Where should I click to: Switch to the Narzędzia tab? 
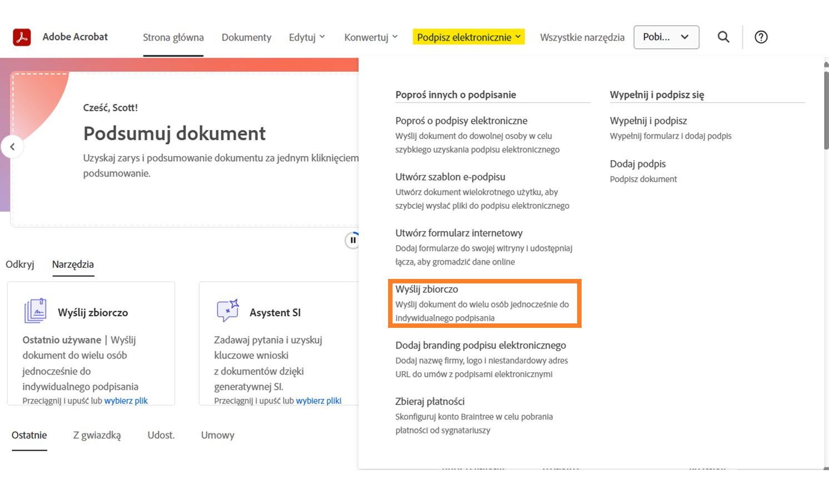(73, 265)
